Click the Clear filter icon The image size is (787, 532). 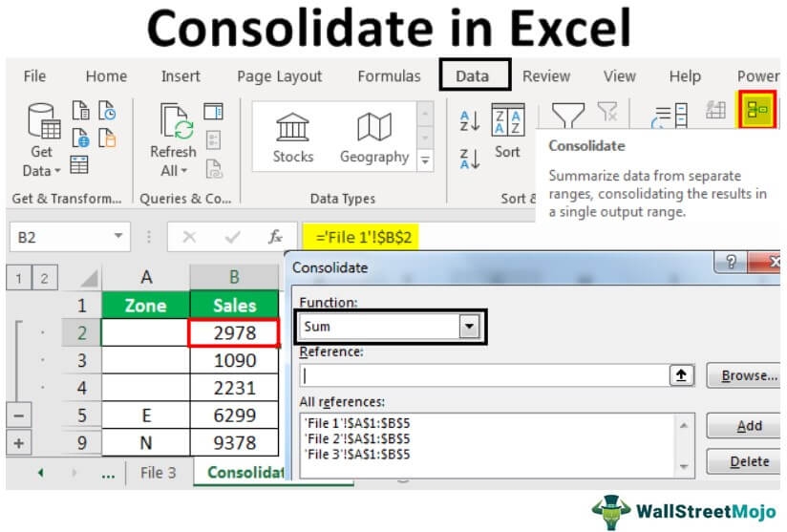[607, 112]
